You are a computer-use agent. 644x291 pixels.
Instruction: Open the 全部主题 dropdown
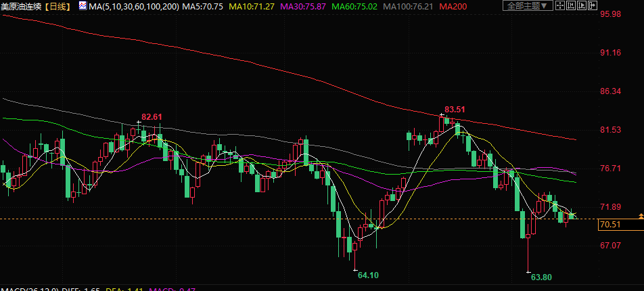tap(526, 5)
